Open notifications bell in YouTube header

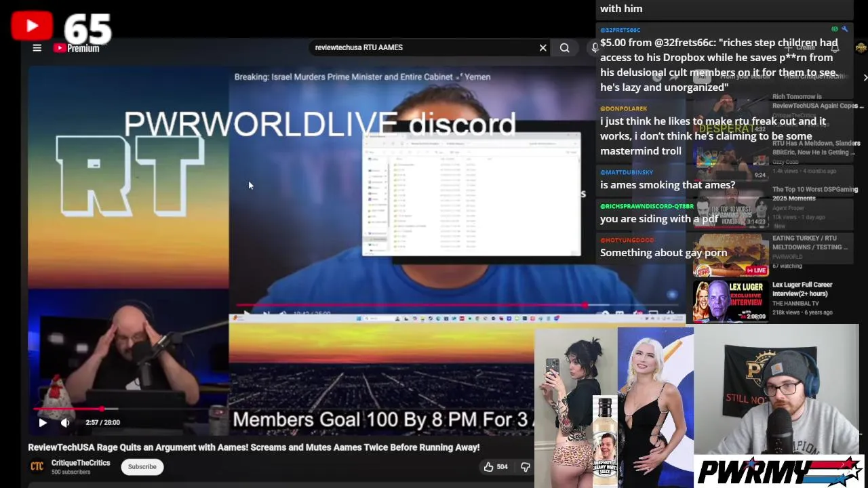(x=835, y=48)
